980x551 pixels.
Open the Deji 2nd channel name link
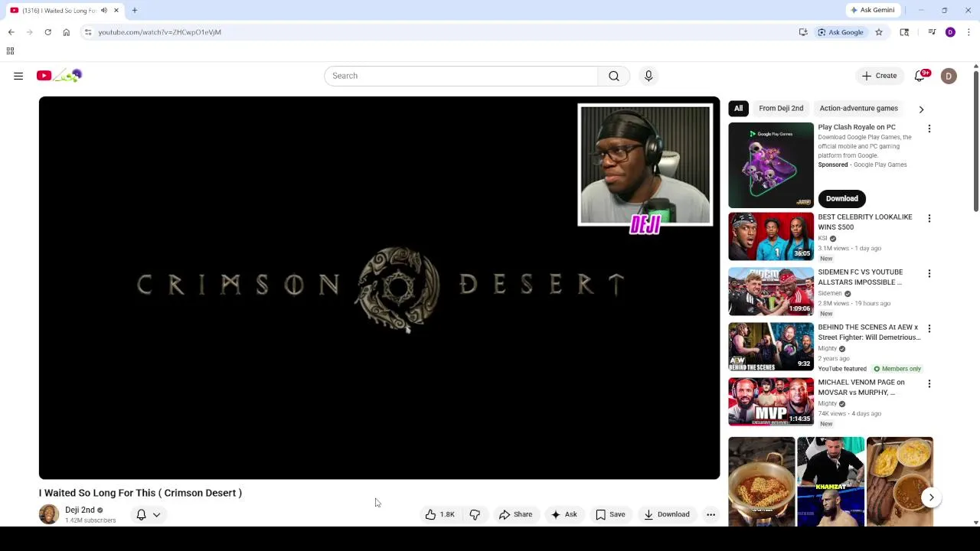pos(80,510)
